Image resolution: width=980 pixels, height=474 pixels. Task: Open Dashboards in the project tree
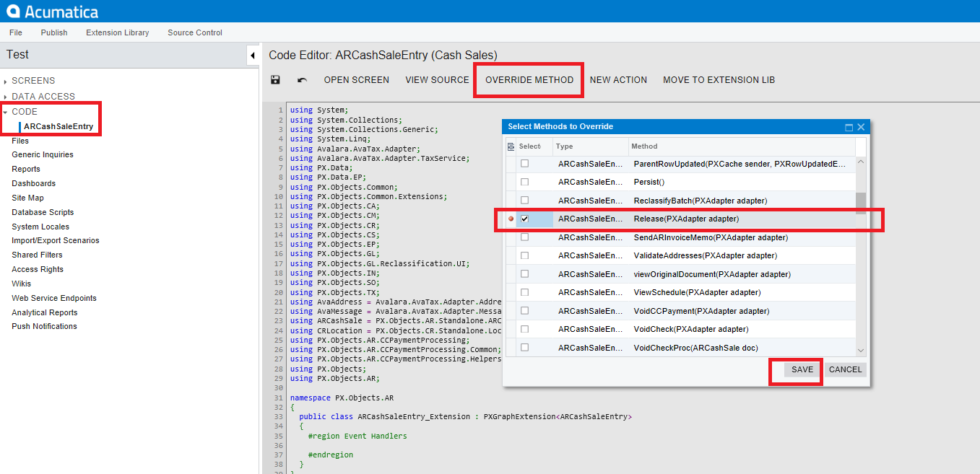33,183
